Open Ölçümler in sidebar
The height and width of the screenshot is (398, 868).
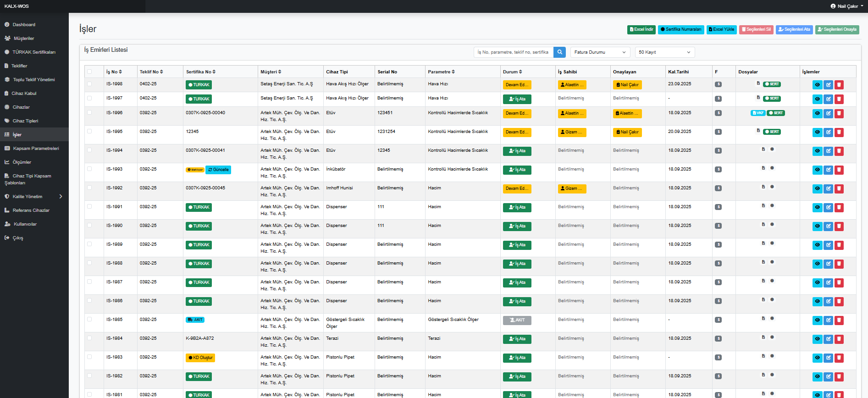(x=34, y=162)
